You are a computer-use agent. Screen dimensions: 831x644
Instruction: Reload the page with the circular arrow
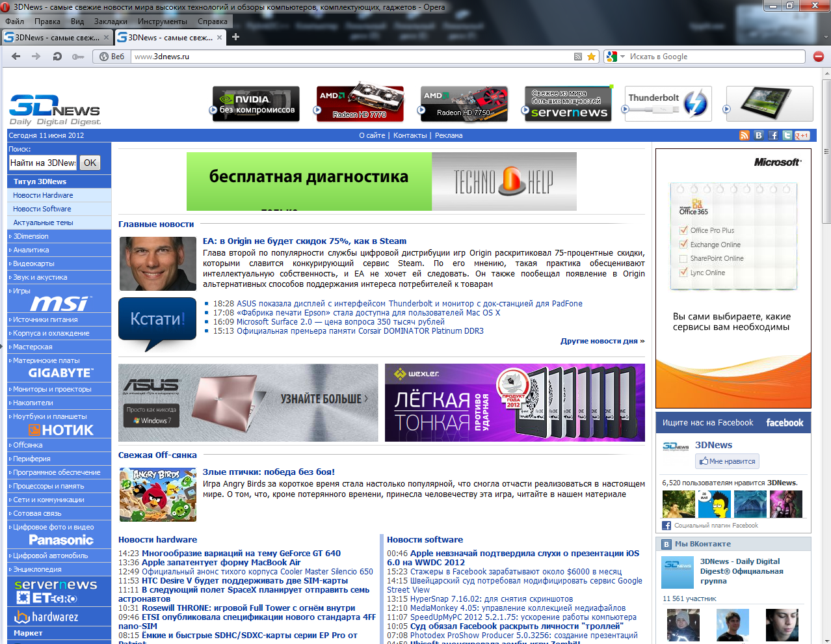point(57,57)
